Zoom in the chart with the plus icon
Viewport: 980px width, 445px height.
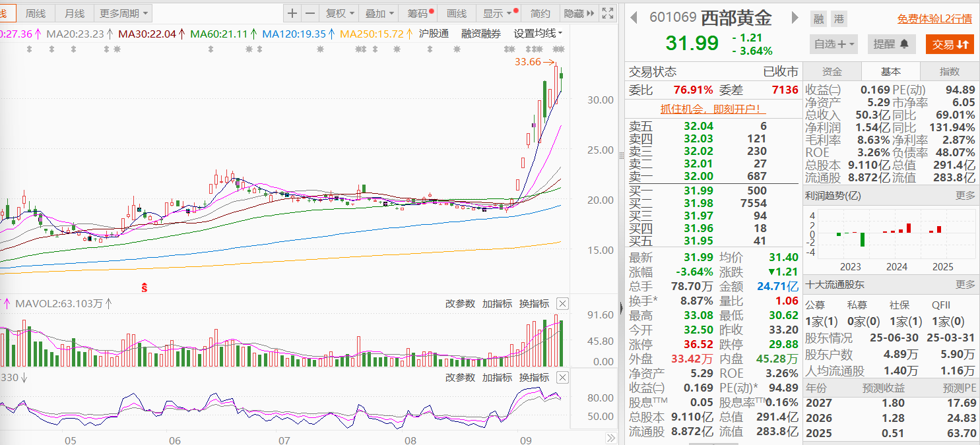292,13
